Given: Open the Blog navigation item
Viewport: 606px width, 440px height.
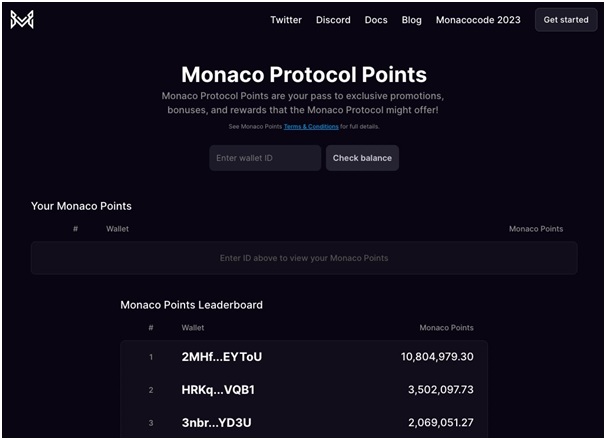Looking at the screenshot, I should [x=412, y=20].
